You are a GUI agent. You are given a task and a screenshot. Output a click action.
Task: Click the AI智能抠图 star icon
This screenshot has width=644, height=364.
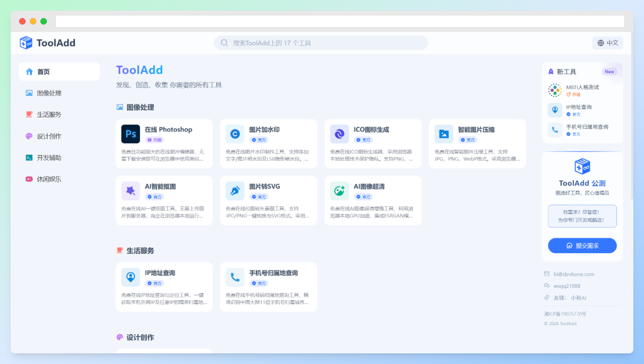click(130, 191)
